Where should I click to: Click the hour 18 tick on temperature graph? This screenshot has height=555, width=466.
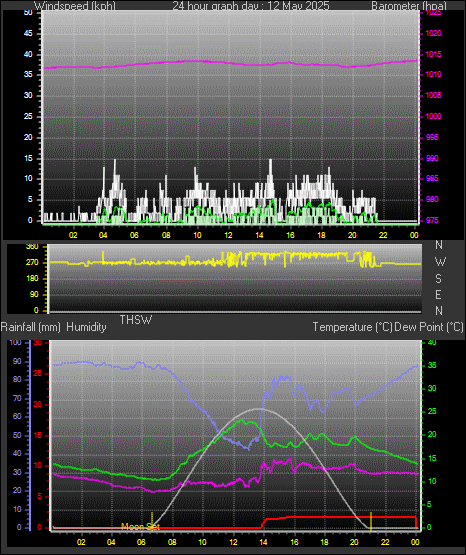(324, 542)
